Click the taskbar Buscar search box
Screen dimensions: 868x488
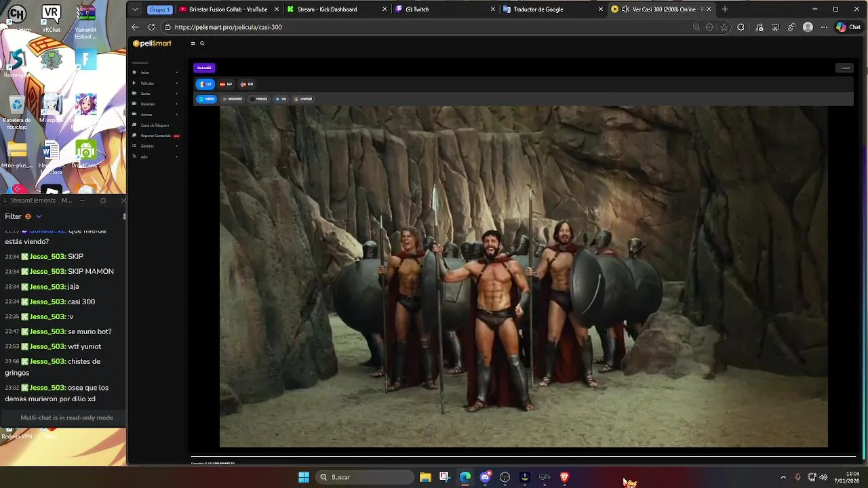pyautogui.click(x=366, y=477)
